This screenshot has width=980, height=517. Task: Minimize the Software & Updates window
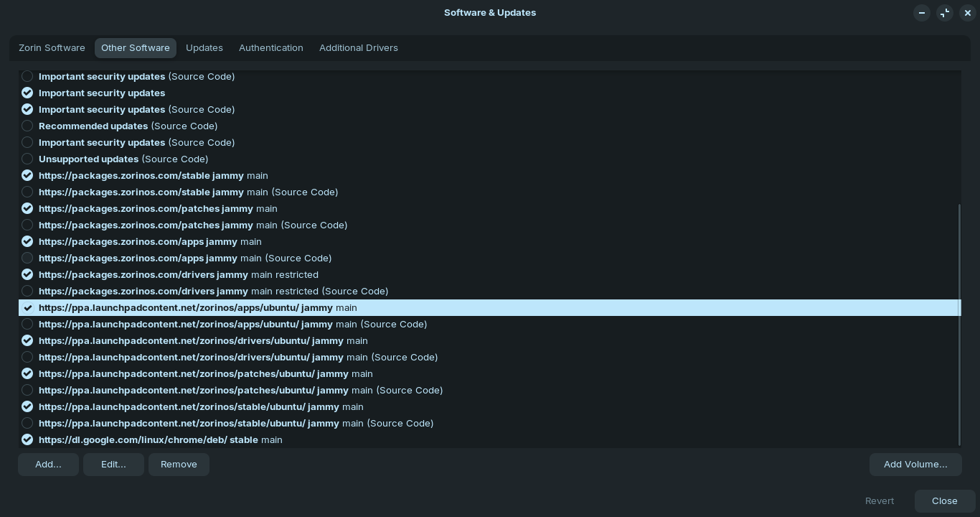pos(922,13)
